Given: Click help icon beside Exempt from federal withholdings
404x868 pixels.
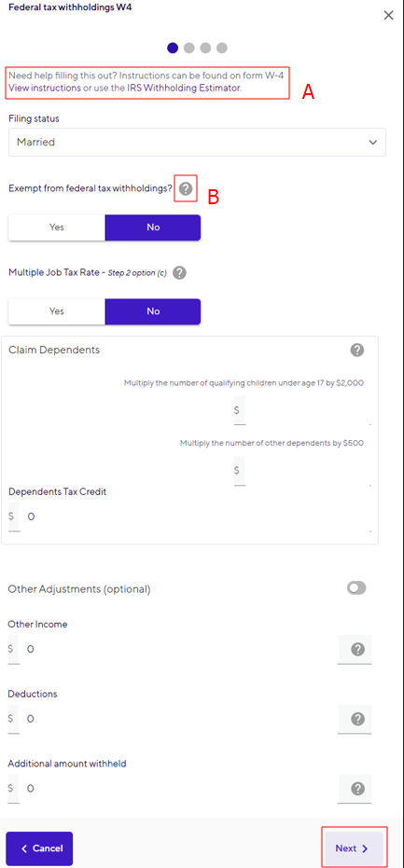Looking at the screenshot, I should pyautogui.click(x=187, y=188).
